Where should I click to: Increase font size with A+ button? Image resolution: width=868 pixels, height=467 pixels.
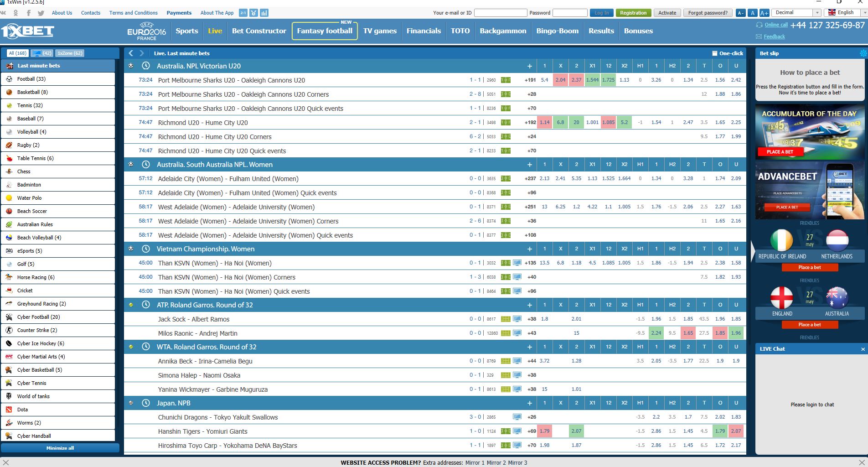764,13
